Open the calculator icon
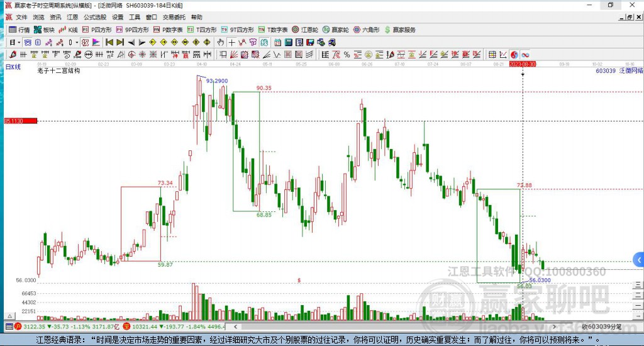The image size is (644, 346). (288, 42)
